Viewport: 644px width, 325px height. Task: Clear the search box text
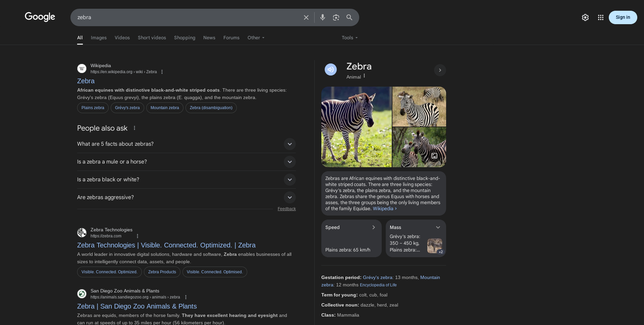[306, 17]
